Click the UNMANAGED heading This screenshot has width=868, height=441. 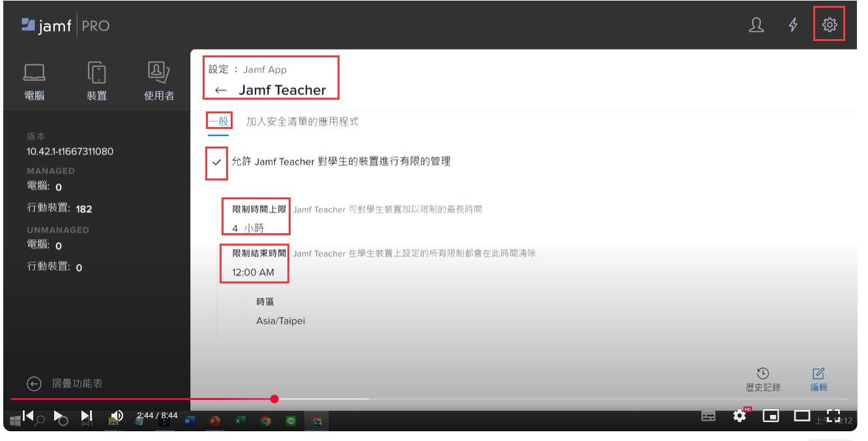point(58,230)
